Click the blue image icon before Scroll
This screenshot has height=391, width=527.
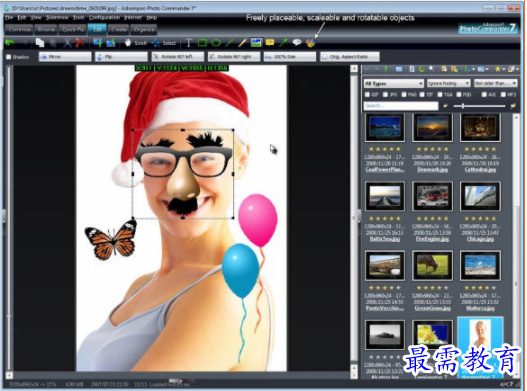point(111,43)
